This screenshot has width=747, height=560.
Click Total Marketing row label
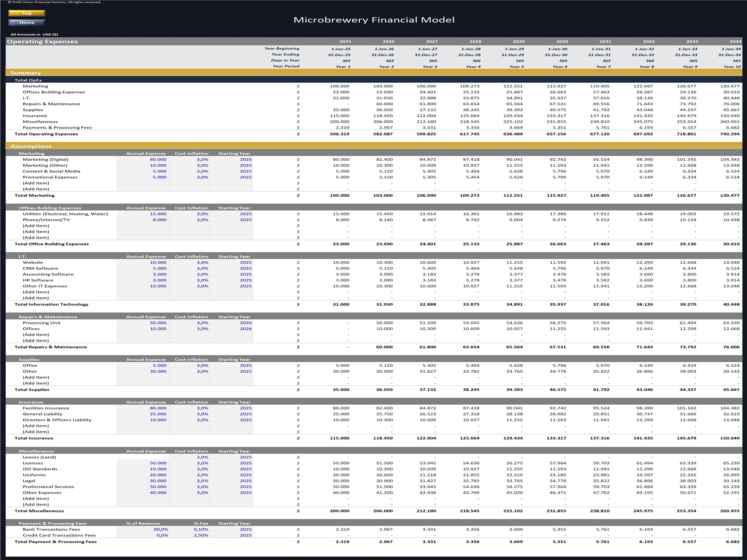pos(34,196)
